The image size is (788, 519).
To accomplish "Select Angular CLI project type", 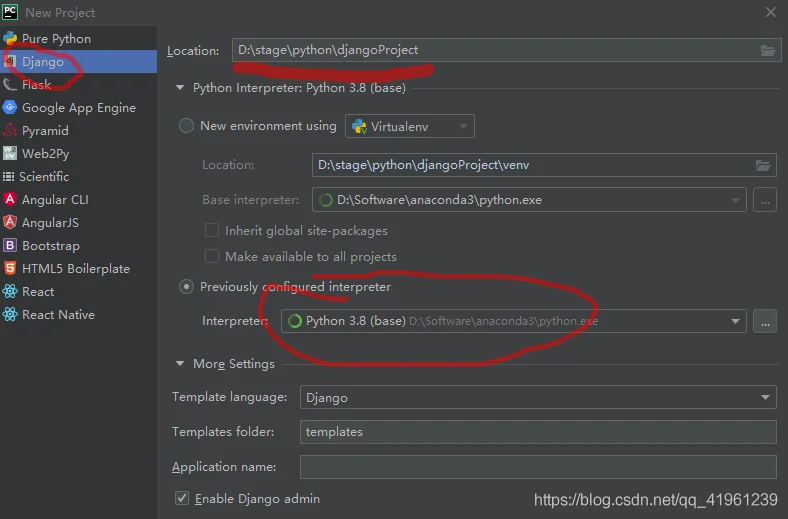I will [x=78, y=199].
